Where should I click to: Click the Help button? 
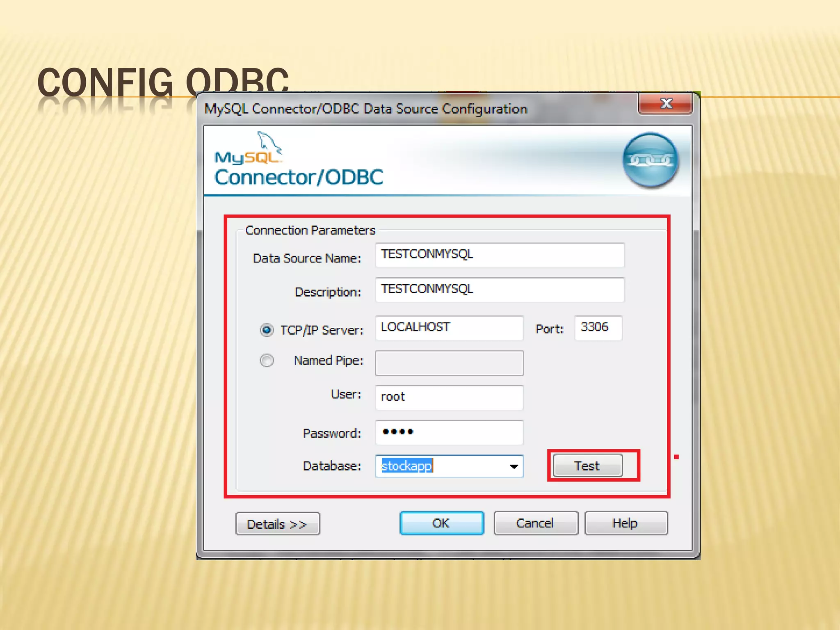point(626,523)
